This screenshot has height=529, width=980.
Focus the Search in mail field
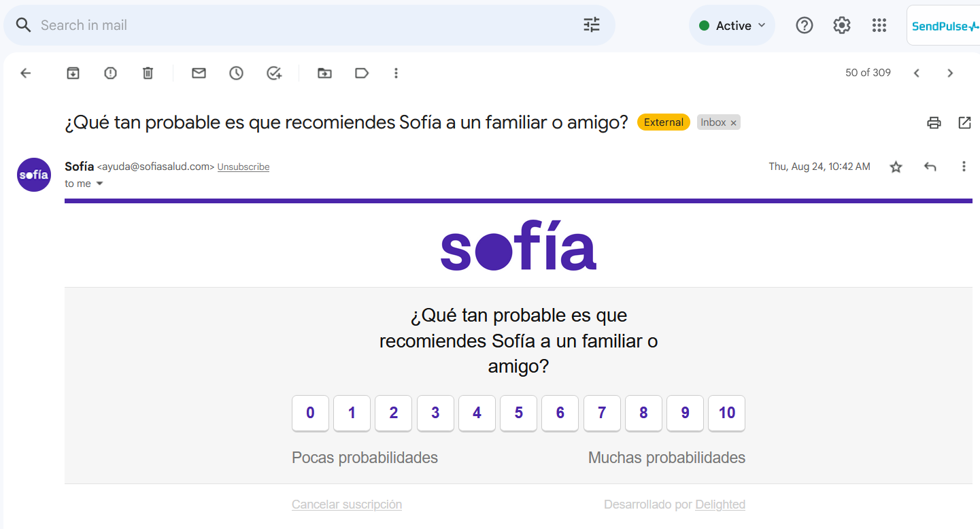pos(309,25)
